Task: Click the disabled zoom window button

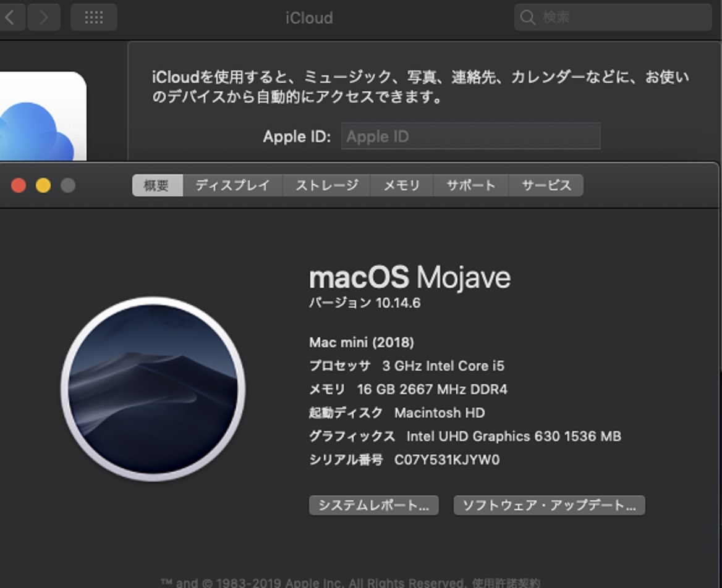Action: pos(68,185)
